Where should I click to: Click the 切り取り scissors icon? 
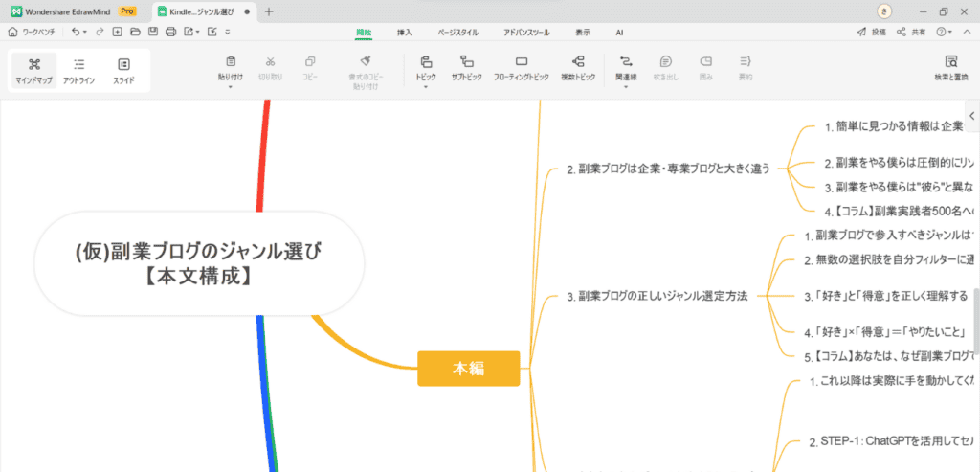(271, 61)
